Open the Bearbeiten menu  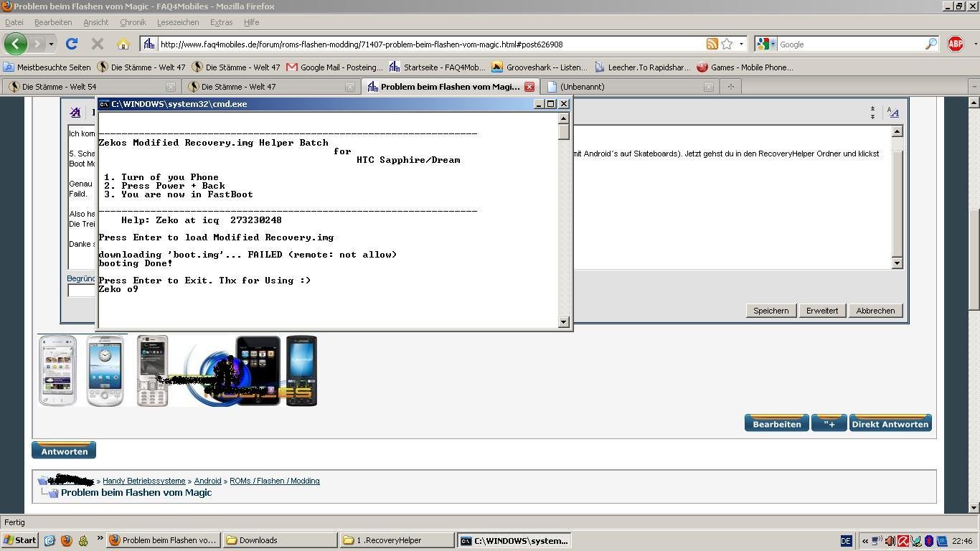click(x=53, y=22)
